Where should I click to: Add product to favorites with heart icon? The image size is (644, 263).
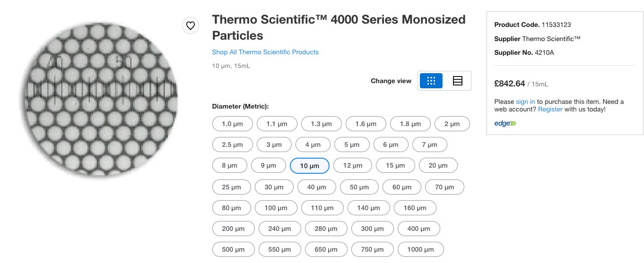[191, 25]
